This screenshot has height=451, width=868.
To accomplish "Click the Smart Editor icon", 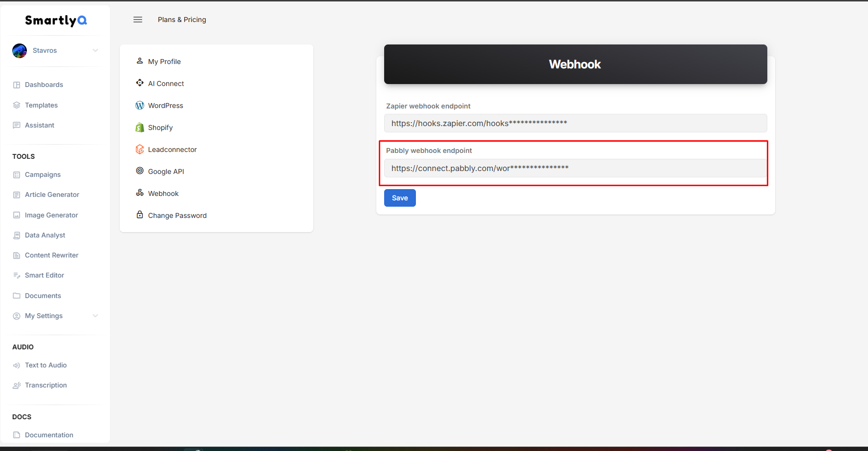I will click(x=17, y=275).
